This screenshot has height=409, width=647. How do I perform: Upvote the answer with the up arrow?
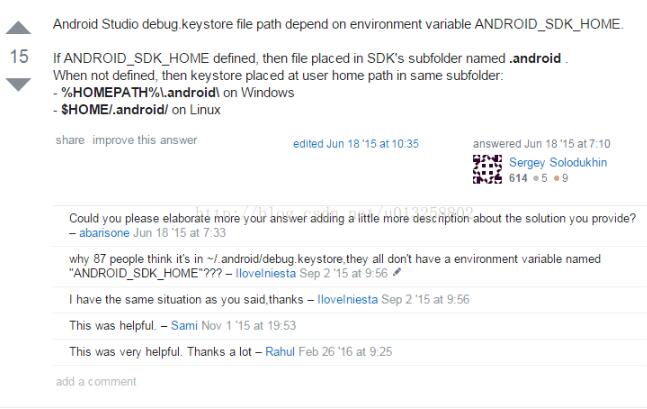(19, 29)
